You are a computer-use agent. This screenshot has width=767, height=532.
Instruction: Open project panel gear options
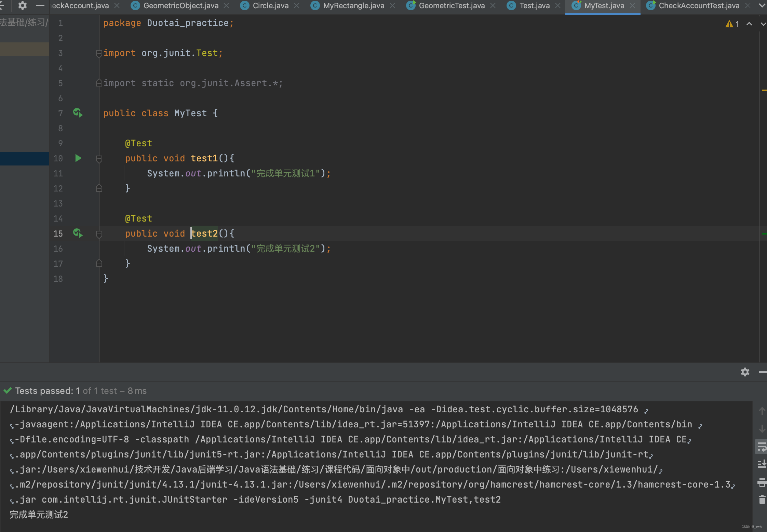point(22,5)
